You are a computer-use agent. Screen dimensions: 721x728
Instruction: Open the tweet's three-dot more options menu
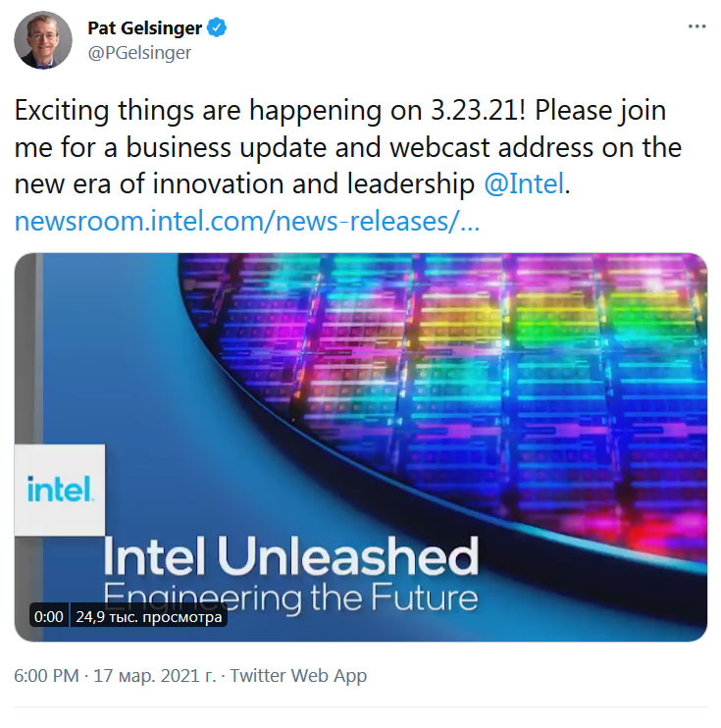point(695,27)
